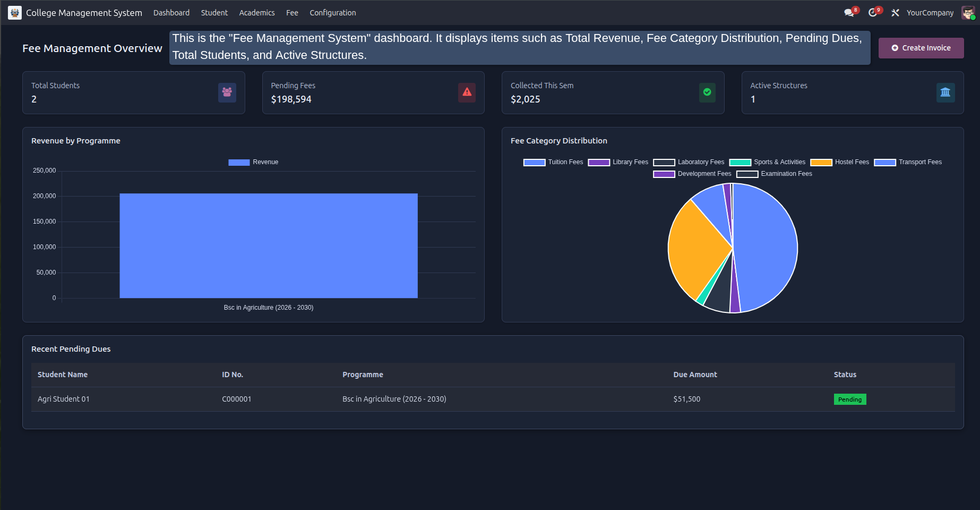Image resolution: width=980 pixels, height=510 pixels.
Task: Click the Student Name column header
Action: (63, 375)
